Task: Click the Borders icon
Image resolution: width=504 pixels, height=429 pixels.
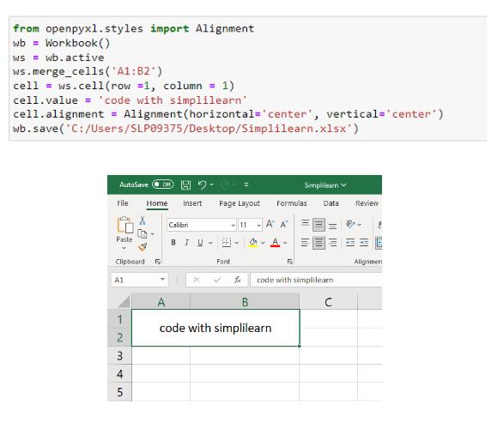Action: pyautogui.click(x=227, y=243)
